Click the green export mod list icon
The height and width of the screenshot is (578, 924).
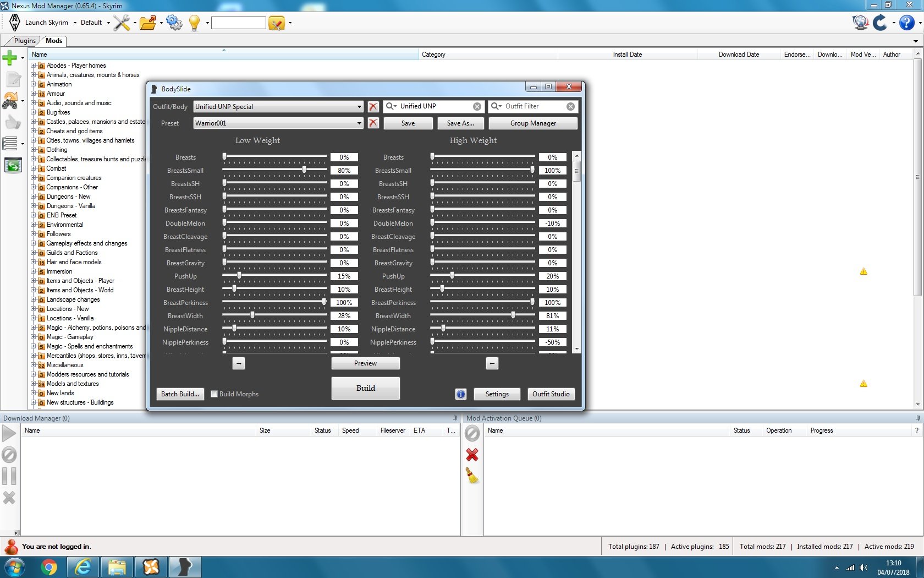pos(13,165)
